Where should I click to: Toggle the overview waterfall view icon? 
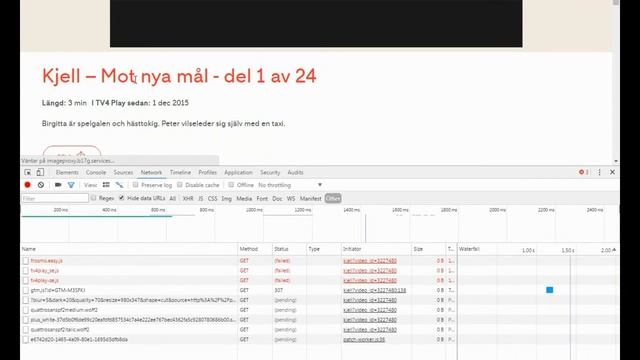[x=119, y=185]
